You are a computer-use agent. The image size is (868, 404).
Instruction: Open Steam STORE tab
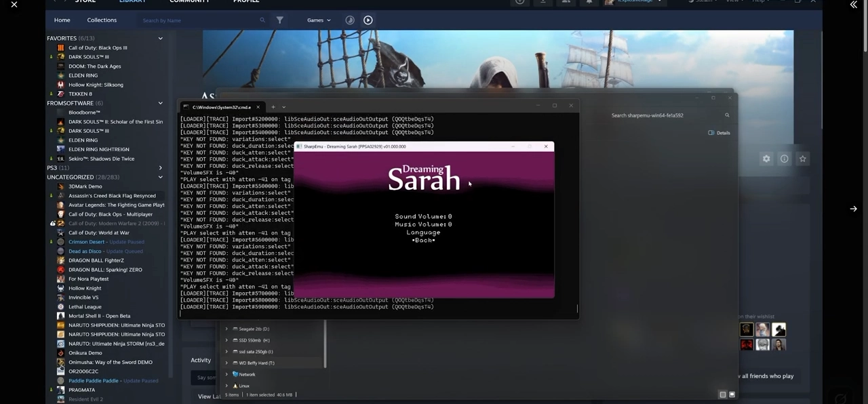(85, 1)
